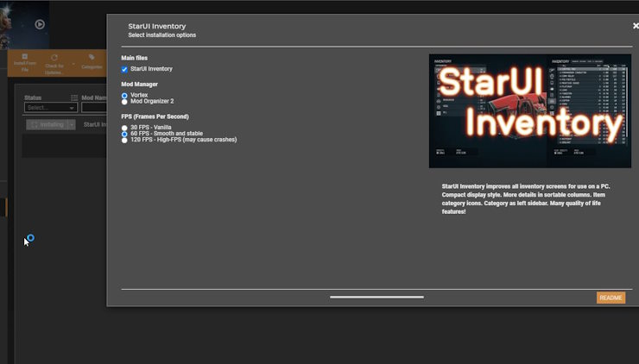Click the Installing status button
Image resolution: width=639 pixels, height=364 pixels.
(47, 124)
